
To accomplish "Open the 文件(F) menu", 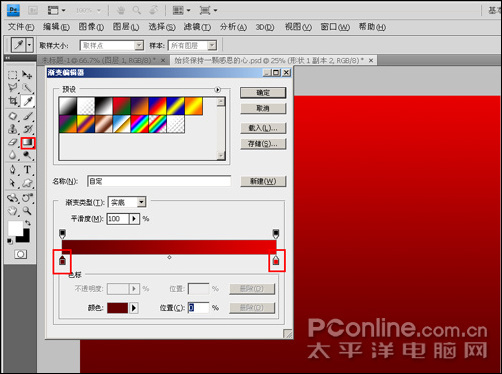I will point(21,27).
